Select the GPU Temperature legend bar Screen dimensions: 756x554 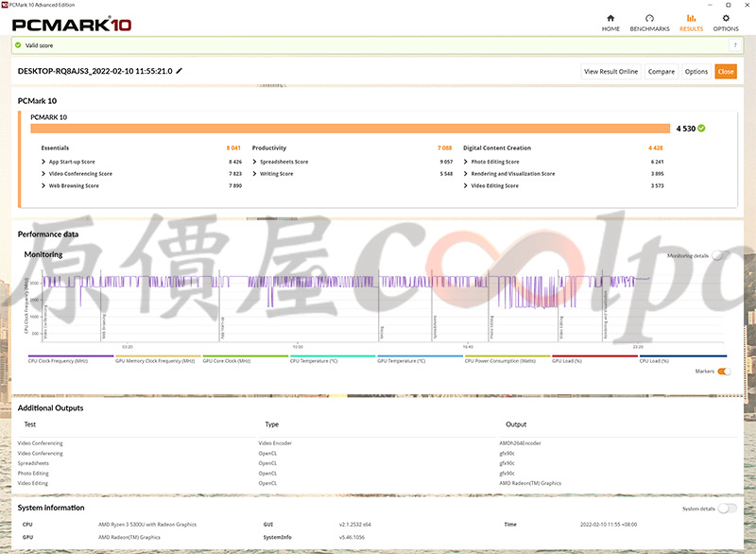pos(420,355)
